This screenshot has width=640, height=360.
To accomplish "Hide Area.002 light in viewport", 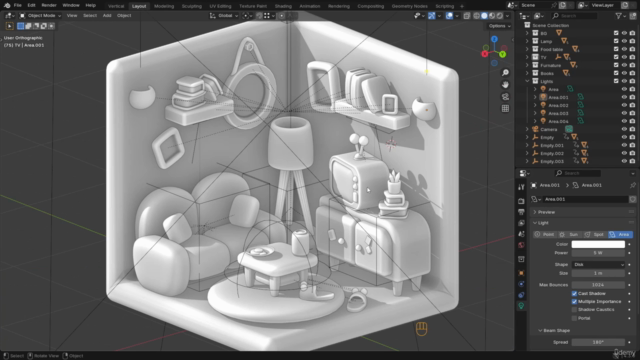I will point(624,105).
